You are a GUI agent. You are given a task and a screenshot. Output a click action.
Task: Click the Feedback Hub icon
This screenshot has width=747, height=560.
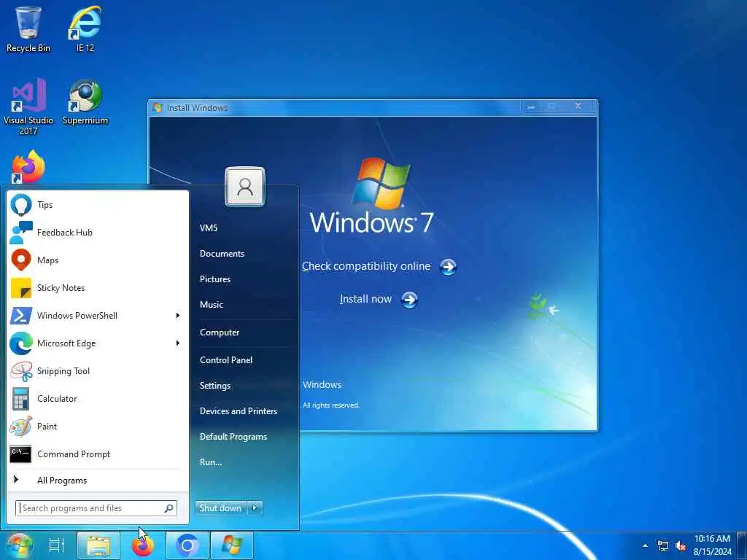click(x=21, y=233)
